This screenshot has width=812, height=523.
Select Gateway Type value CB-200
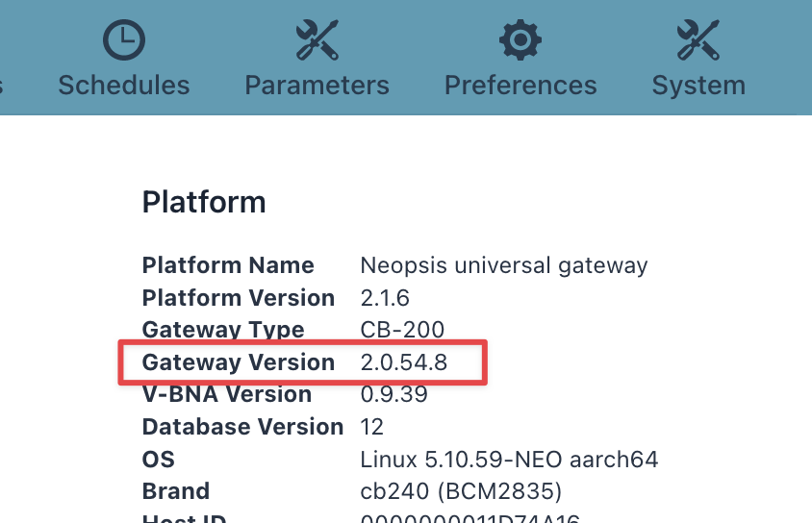[x=402, y=330]
